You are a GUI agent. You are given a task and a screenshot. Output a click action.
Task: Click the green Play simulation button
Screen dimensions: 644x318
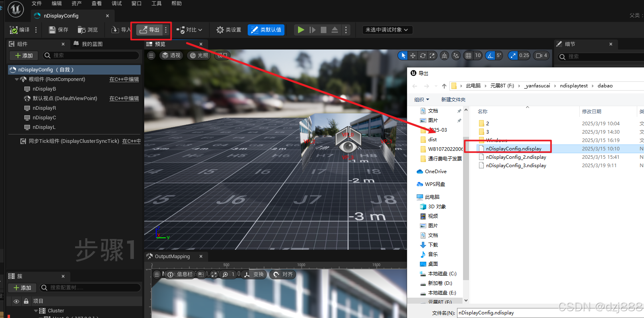click(x=301, y=30)
